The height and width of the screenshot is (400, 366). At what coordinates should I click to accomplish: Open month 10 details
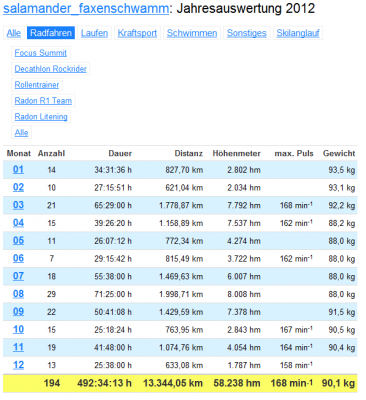(x=18, y=329)
